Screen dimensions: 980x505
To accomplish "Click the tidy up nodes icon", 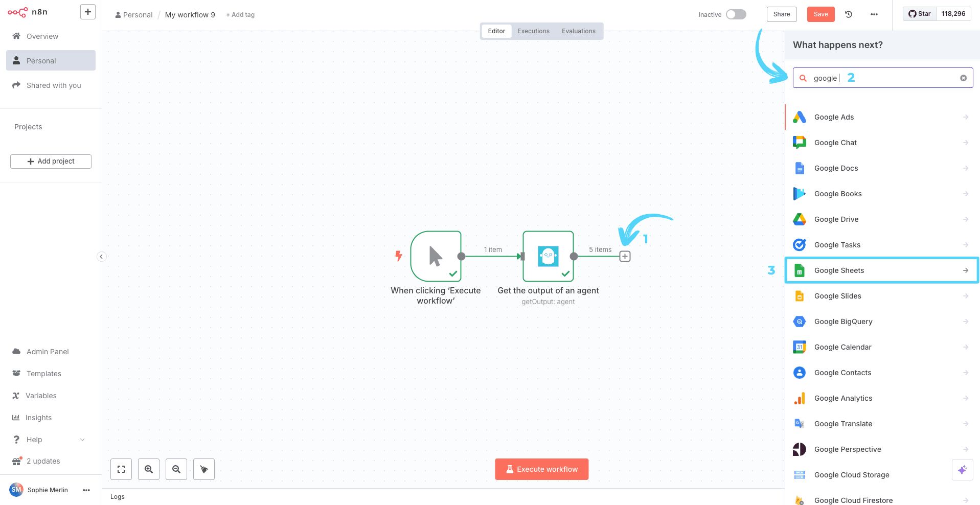I will [x=204, y=469].
